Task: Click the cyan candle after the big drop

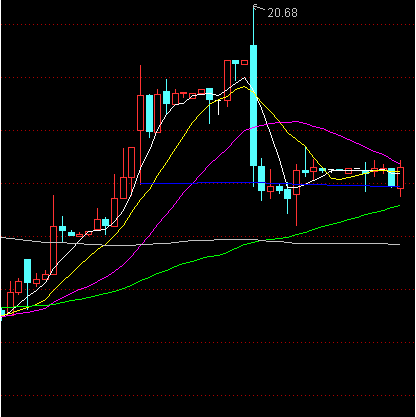Action: point(261,179)
